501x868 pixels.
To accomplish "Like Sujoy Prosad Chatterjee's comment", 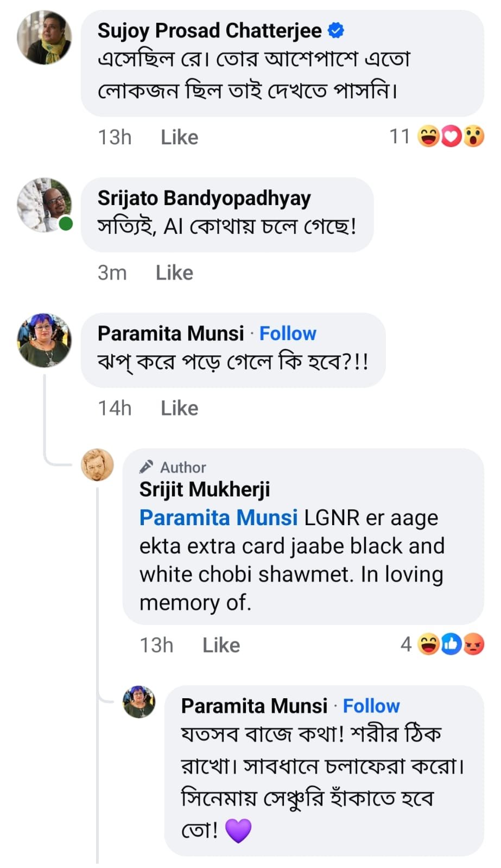I will 179,137.
